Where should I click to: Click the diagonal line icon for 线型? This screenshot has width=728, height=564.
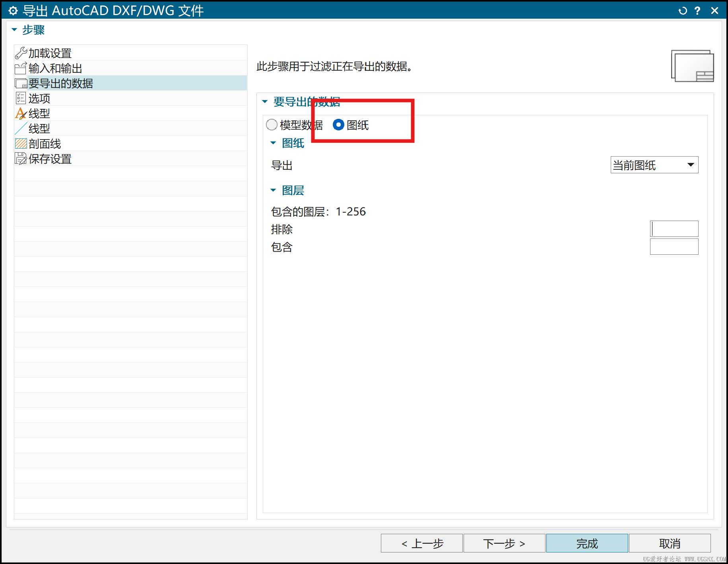[21, 129]
